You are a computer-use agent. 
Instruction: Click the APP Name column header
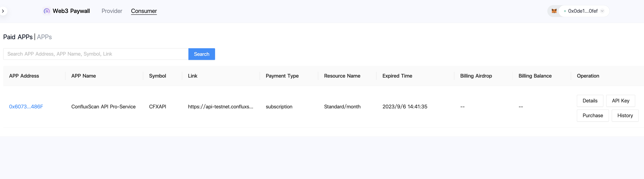coord(84,76)
